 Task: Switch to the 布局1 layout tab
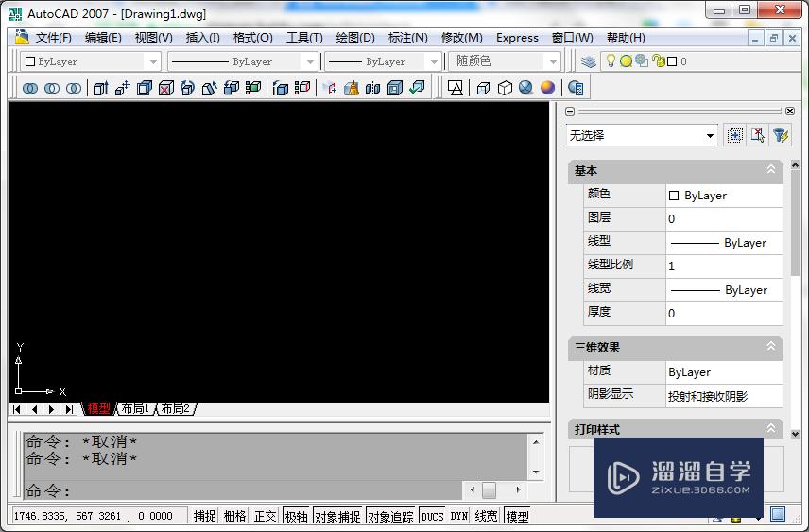pos(135,408)
